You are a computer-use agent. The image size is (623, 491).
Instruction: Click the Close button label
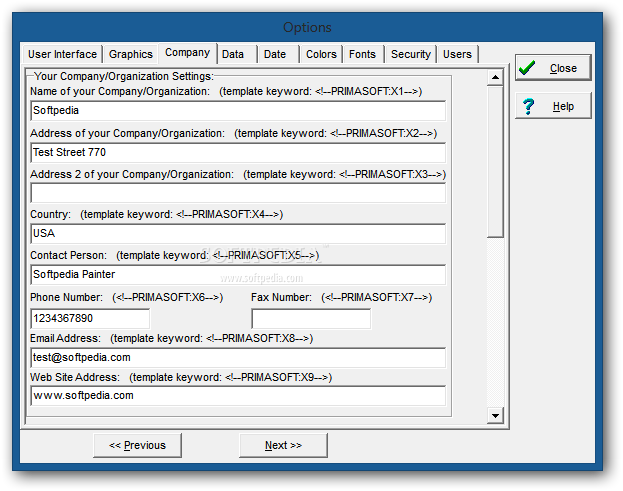coord(563,68)
